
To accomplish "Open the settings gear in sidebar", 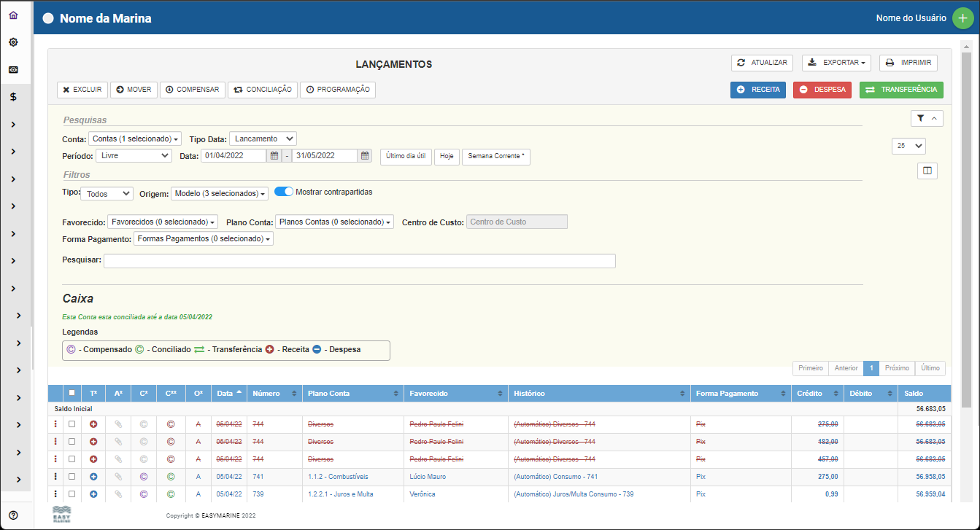I will [13, 42].
